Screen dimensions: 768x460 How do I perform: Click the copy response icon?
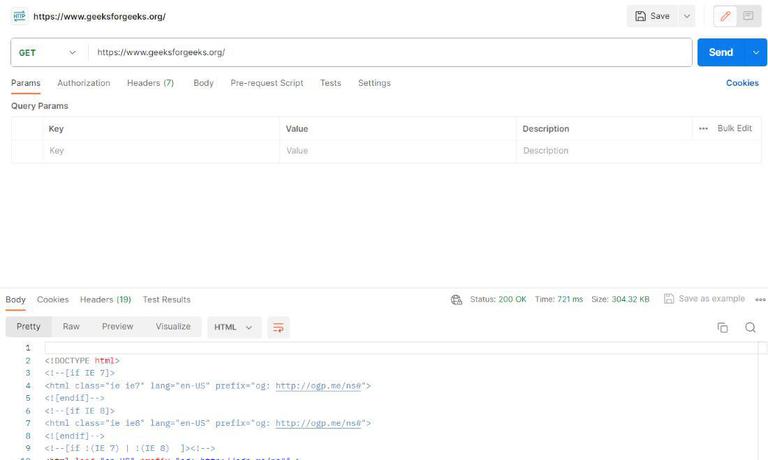pyautogui.click(x=722, y=327)
